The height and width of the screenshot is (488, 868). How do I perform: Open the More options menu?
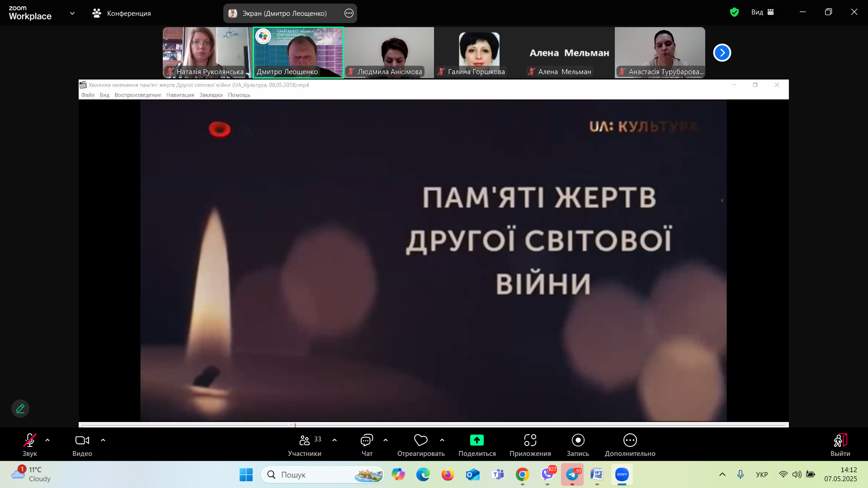(630, 440)
